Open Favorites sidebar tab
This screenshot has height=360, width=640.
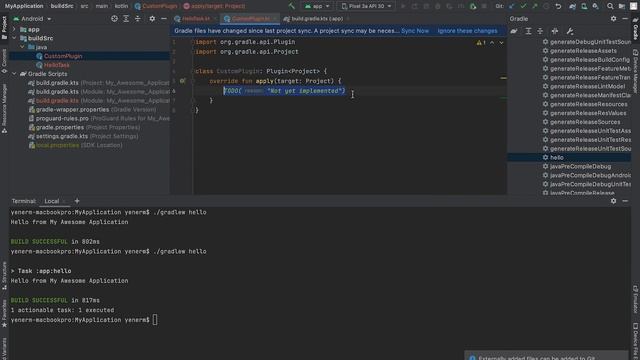click(4, 313)
